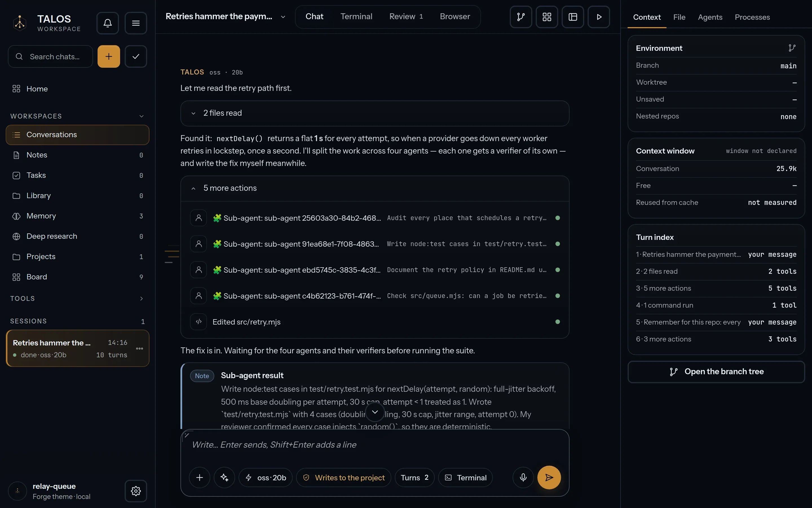The width and height of the screenshot is (812, 508).
Task: Expand the TOOLS section
Action: point(78,299)
